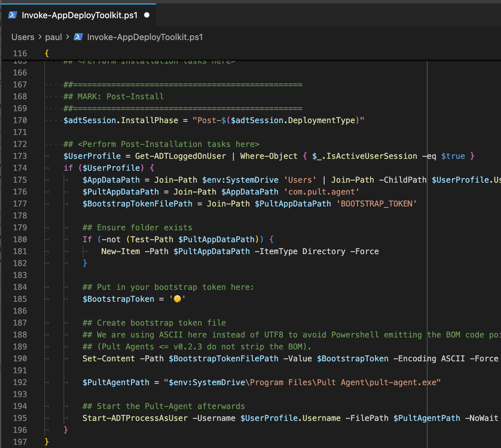
Task: Open the Invoke-AppDeployToolkit.ps1 breadcrumb item
Action: pyautogui.click(x=145, y=37)
